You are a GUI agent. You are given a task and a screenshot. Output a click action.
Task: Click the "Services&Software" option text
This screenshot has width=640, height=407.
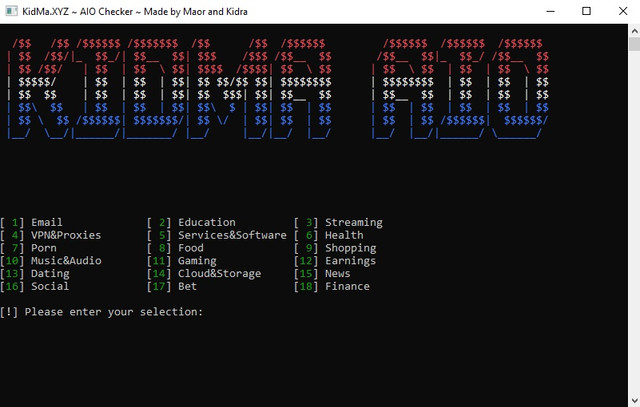click(232, 235)
